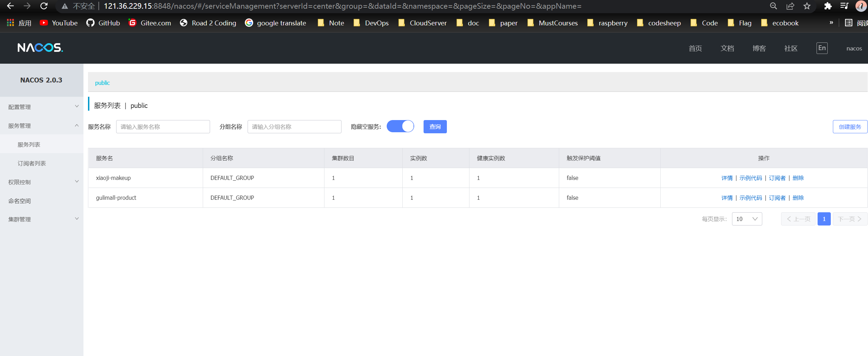The width and height of the screenshot is (868, 356).
Task: Open codesheep bookmark folder
Action: 659,23
